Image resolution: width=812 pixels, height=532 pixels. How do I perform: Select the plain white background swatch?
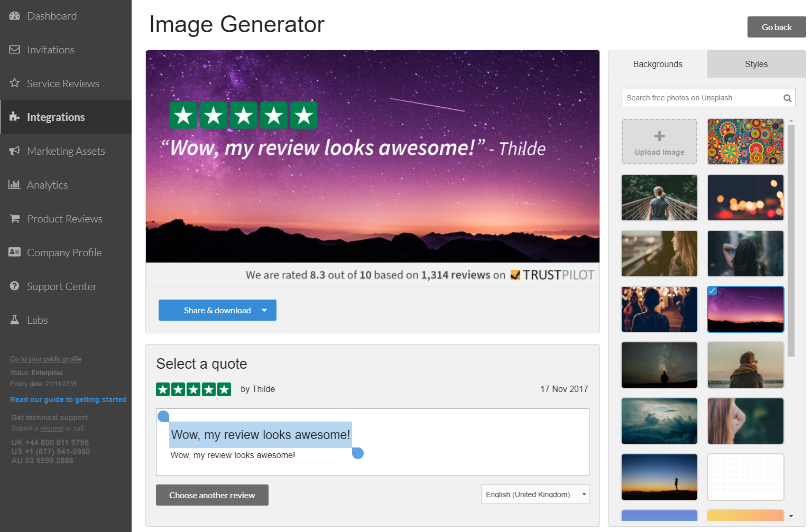(x=745, y=477)
